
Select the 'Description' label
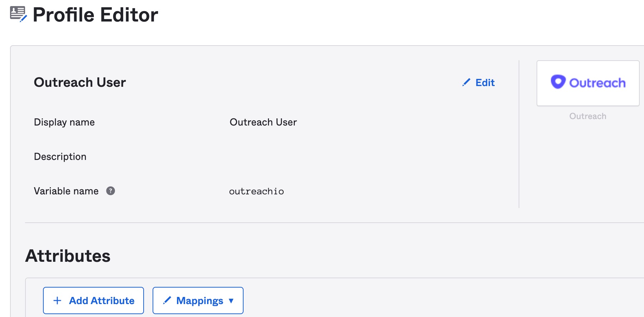[x=60, y=157]
